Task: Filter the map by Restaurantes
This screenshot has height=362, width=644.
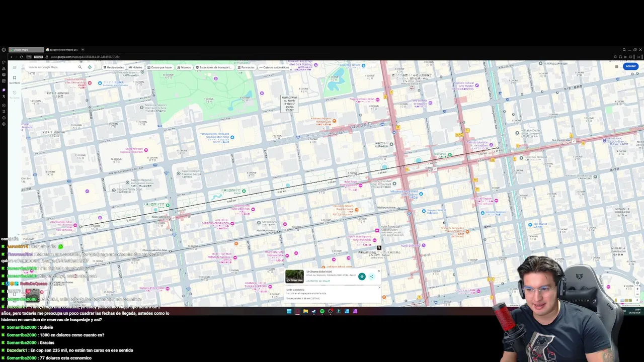Action: pyautogui.click(x=113, y=67)
